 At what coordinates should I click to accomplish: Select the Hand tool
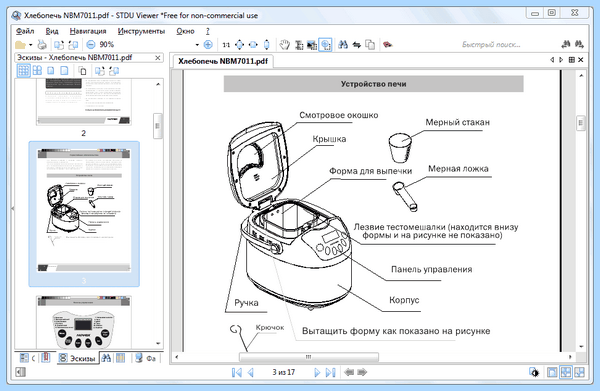click(284, 45)
